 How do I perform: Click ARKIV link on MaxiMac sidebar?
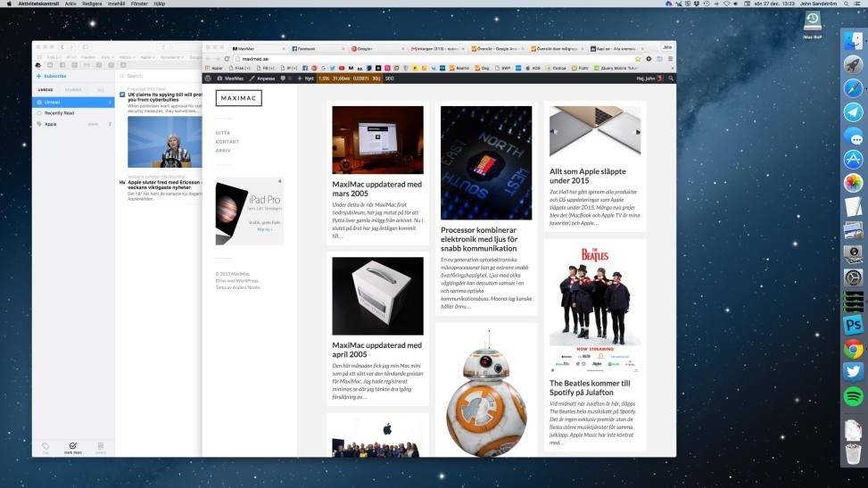click(x=223, y=151)
